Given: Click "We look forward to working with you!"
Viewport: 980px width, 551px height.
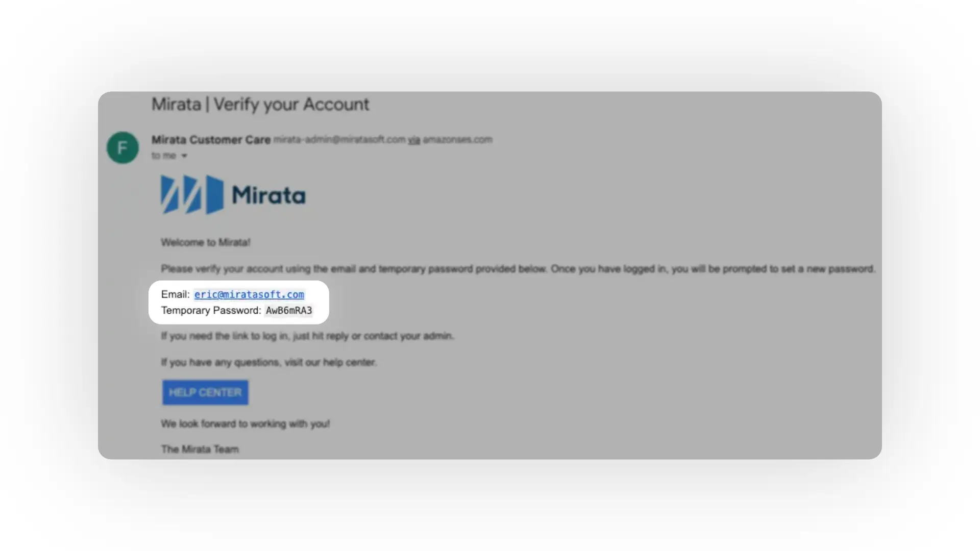Looking at the screenshot, I should [x=245, y=423].
